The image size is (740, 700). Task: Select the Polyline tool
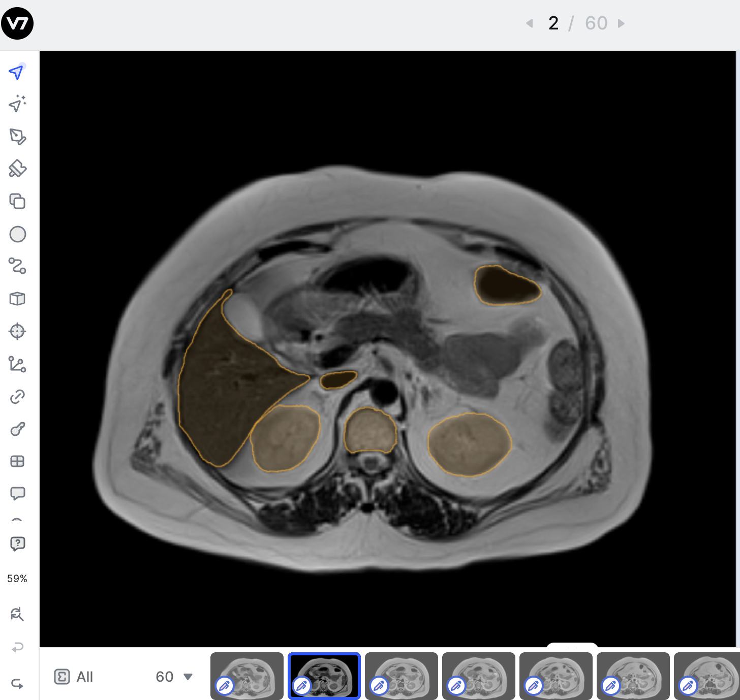pos(17,266)
